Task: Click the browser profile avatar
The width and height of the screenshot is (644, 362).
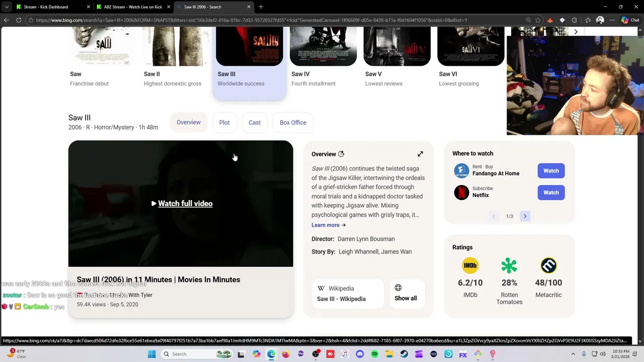Action: point(600,20)
